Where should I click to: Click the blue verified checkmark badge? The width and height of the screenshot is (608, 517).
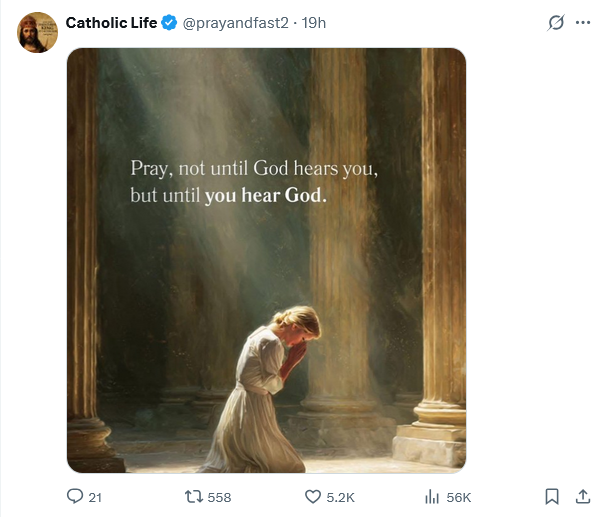tap(170, 23)
